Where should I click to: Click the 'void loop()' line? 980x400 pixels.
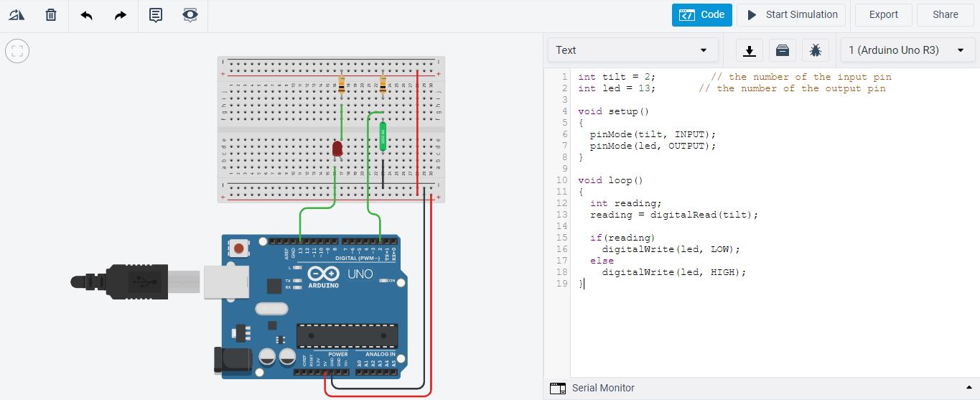click(x=611, y=180)
